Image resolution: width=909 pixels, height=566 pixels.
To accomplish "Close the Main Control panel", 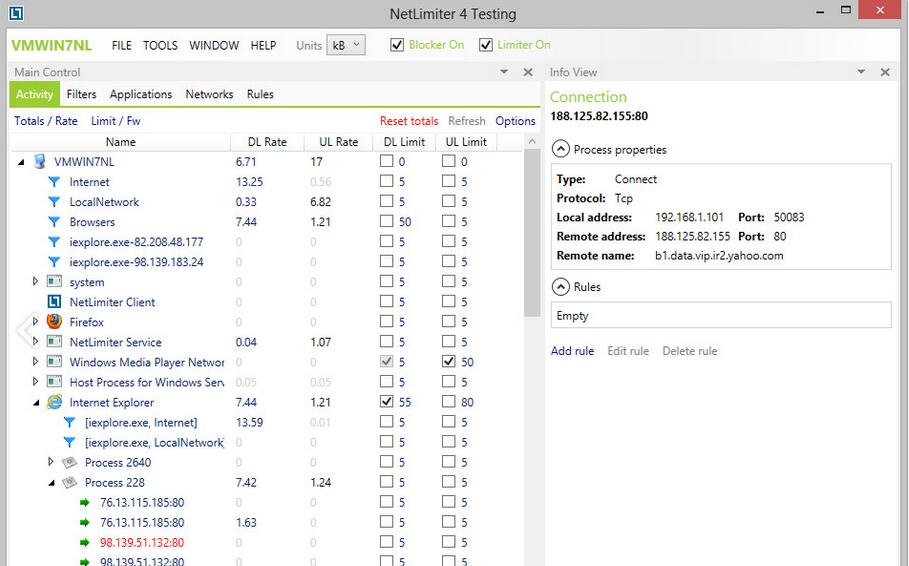I will 528,72.
